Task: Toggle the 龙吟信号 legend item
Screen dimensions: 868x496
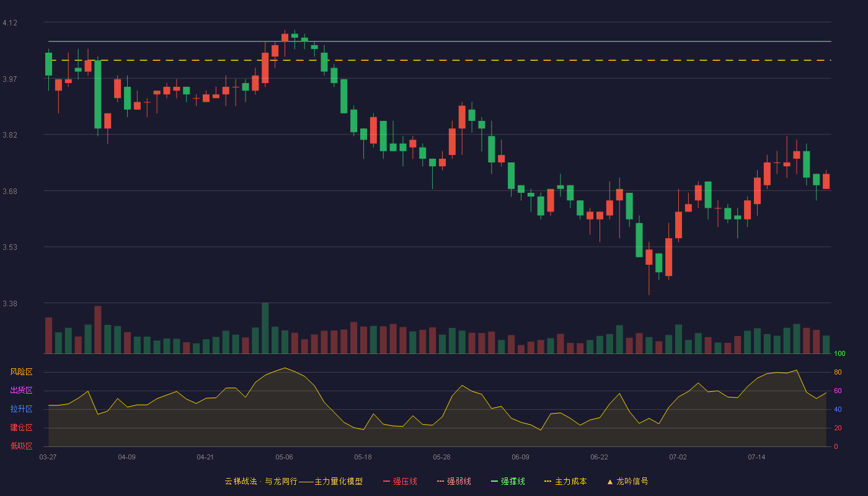Action: click(x=627, y=481)
